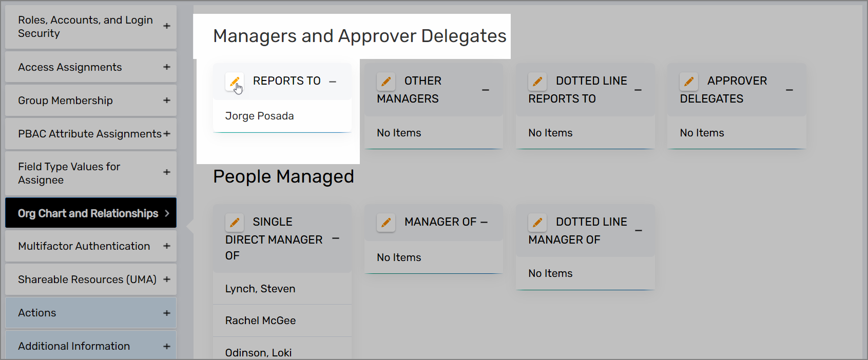Viewport: 868px width, 360px height.
Task: Edit Dotted Line Manager Of list
Action: point(537,223)
